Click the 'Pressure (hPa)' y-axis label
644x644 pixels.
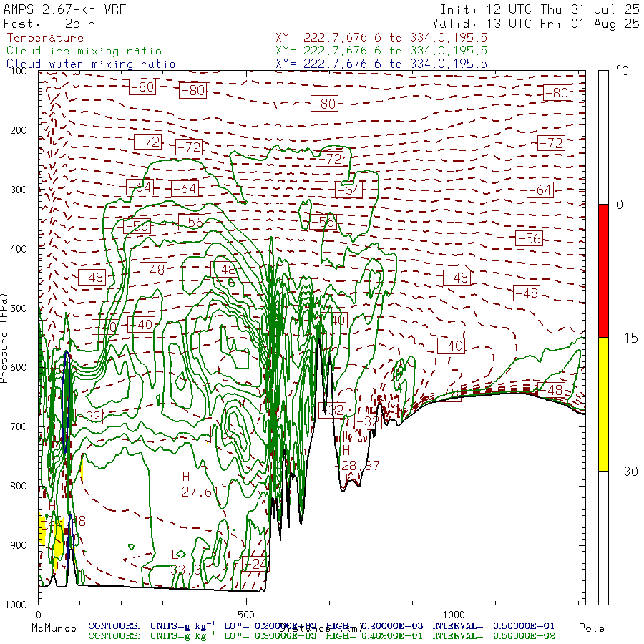pos(4,338)
